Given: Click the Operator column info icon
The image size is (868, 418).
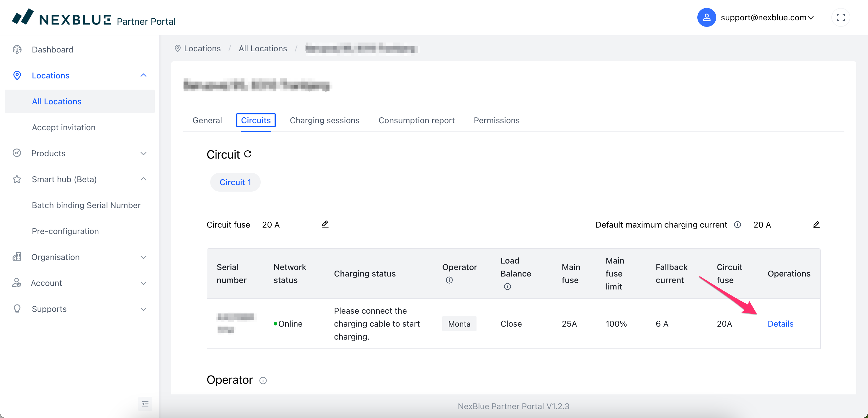Looking at the screenshot, I should pos(449,280).
